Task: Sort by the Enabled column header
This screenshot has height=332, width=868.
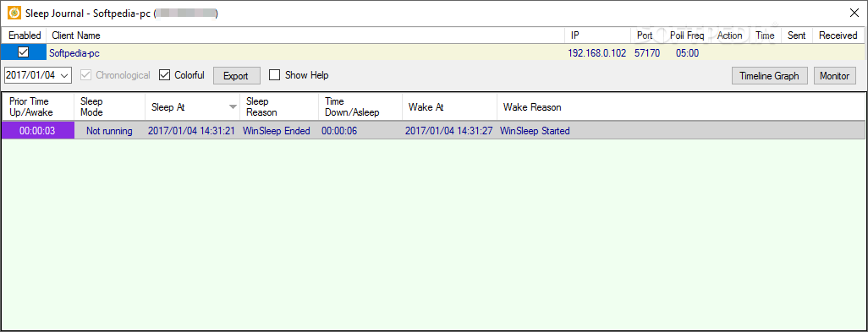Action: click(24, 35)
